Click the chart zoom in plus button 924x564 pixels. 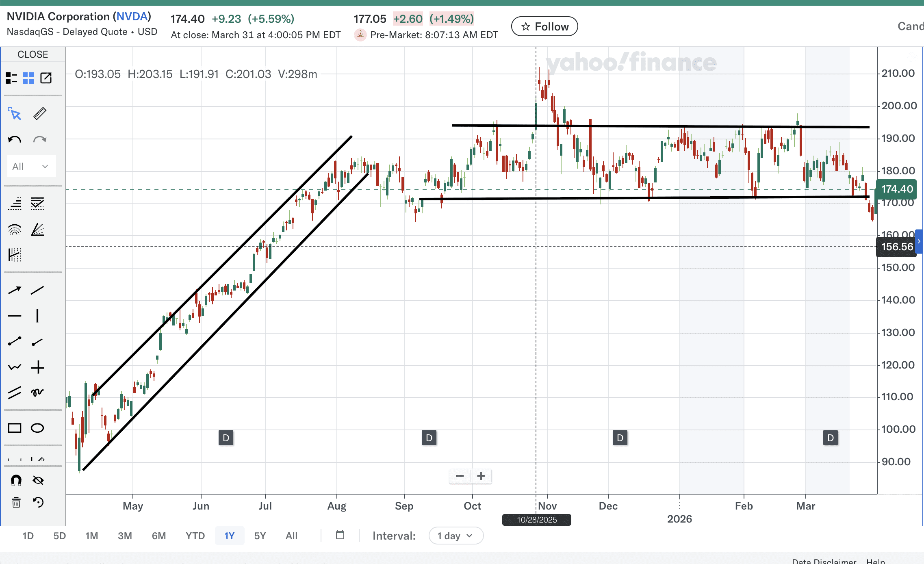[481, 476]
